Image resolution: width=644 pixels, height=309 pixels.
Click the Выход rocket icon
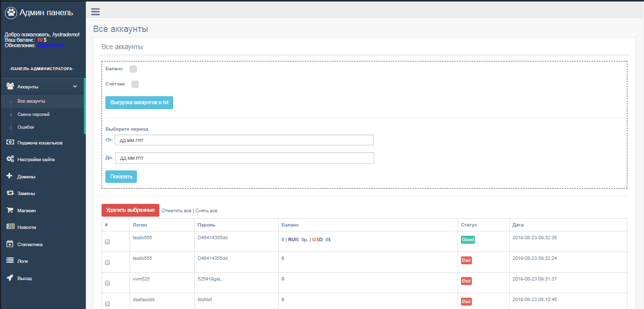[x=10, y=278]
